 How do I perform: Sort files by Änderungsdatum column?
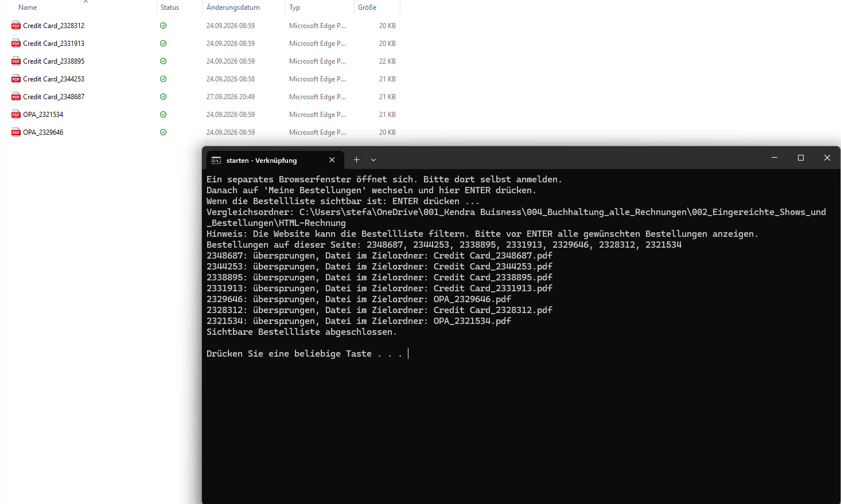click(x=233, y=7)
